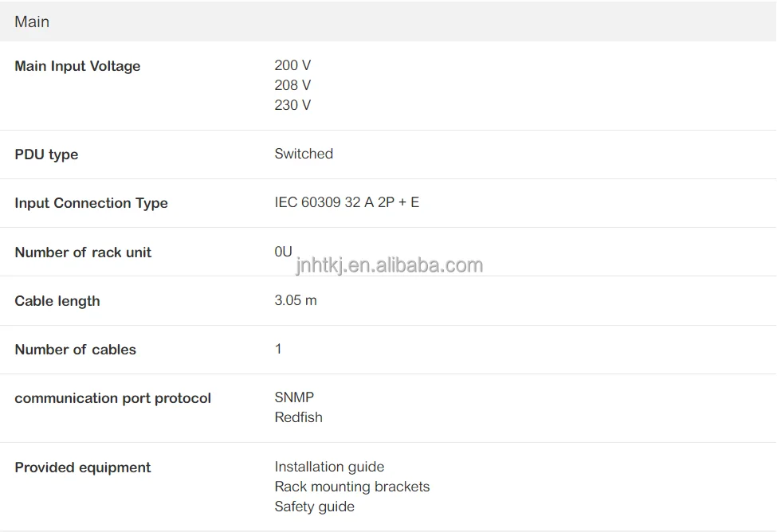The height and width of the screenshot is (532, 777).
Task: Click the Main section header
Action: (32, 22)
